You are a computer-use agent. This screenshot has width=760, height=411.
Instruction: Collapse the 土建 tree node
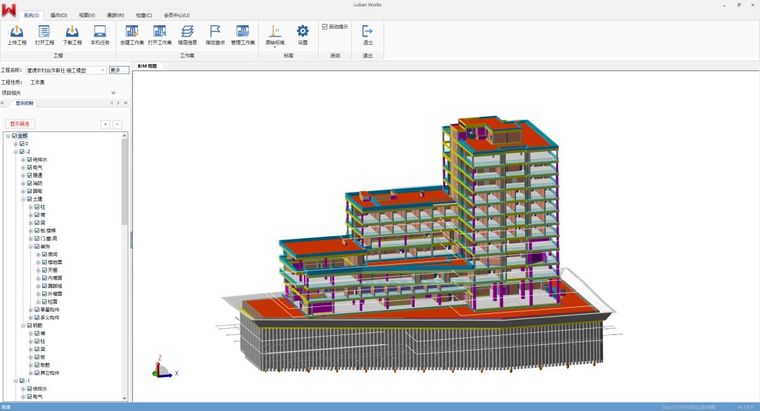click(x=22, y=199)
